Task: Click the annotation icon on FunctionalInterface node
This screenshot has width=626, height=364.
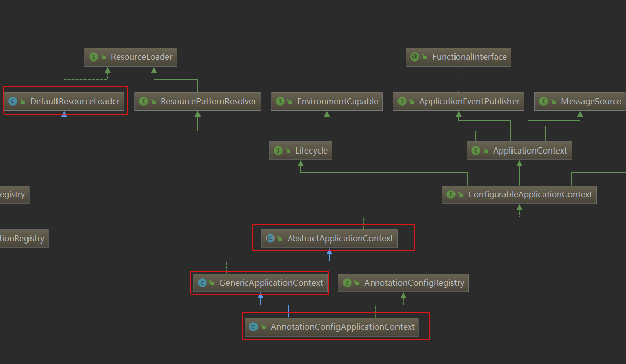Action: 416,57
